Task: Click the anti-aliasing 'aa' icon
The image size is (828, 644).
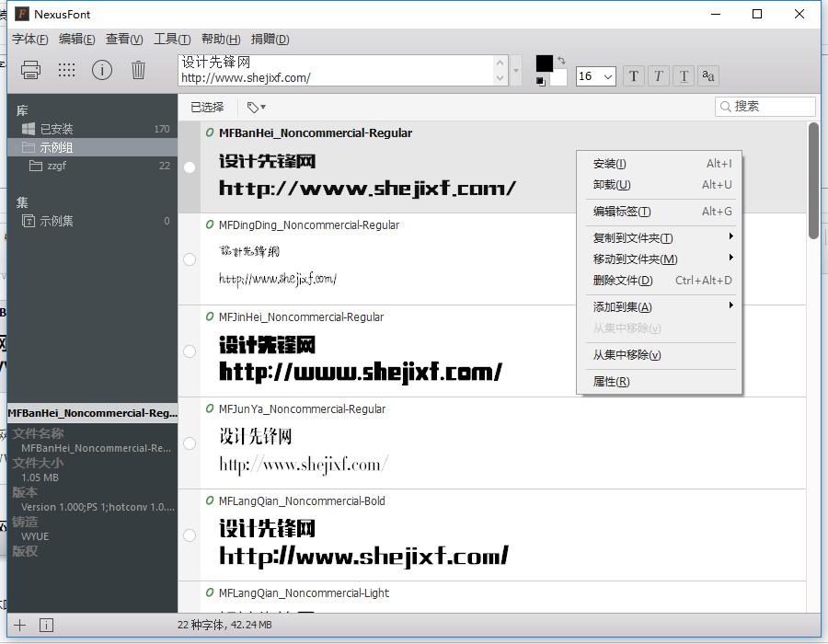Action: point(707,76)
